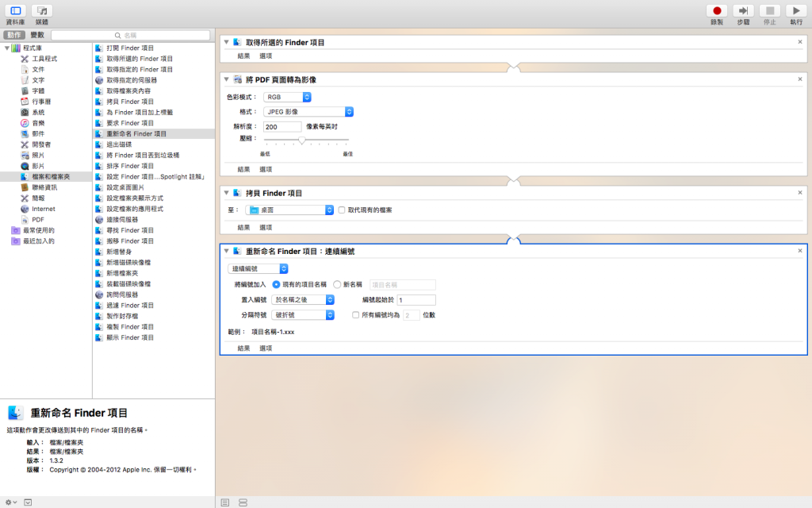
Task: Open the 媒體 media browser icon
Action: point(42,11)
